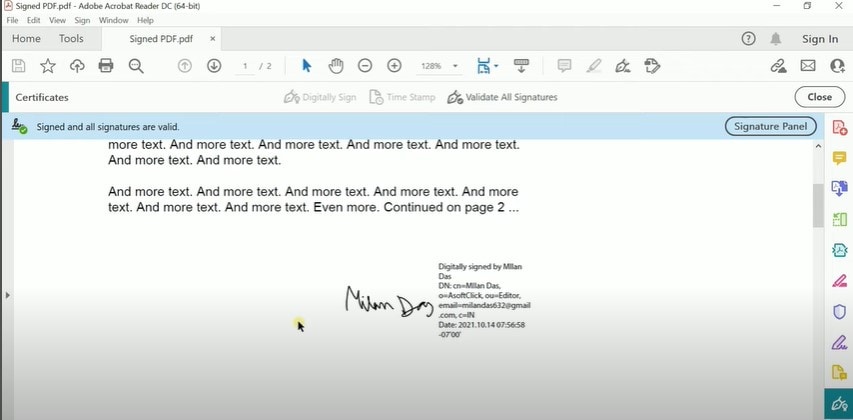
Task: Activate the Hand pan tool
Action: pos(336,66)
